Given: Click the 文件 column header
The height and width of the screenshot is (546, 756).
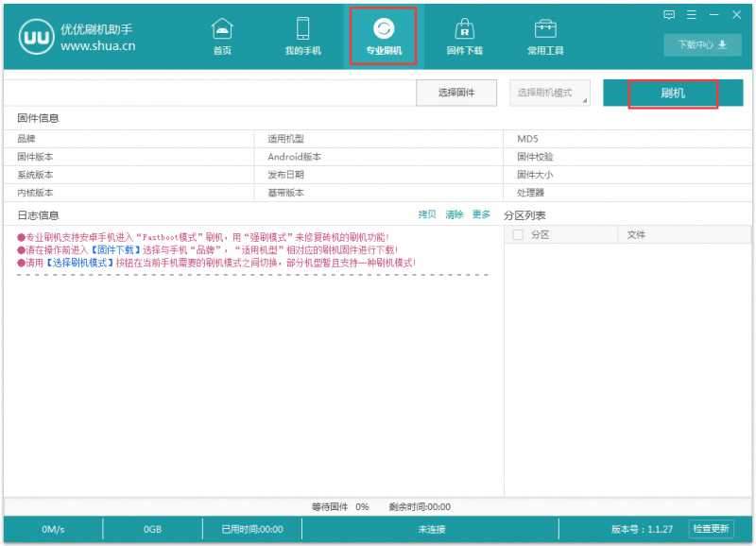Looking at the screenshot, I should pos(636,234).
